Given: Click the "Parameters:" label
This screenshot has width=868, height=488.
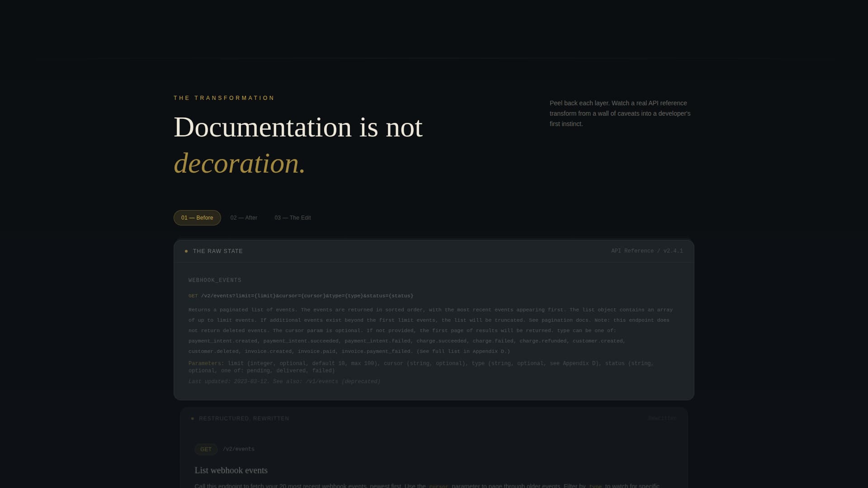Looking at the screenshot, I should coord(206,363).
